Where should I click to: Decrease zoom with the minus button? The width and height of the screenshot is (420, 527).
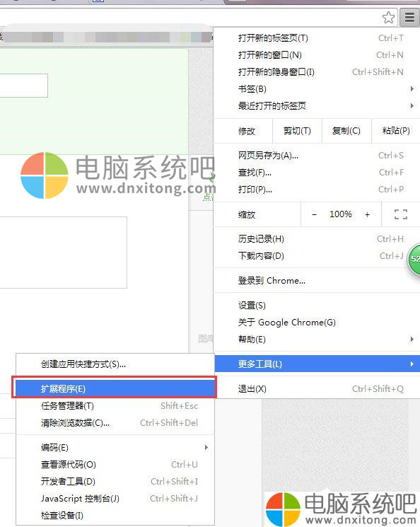314,214
